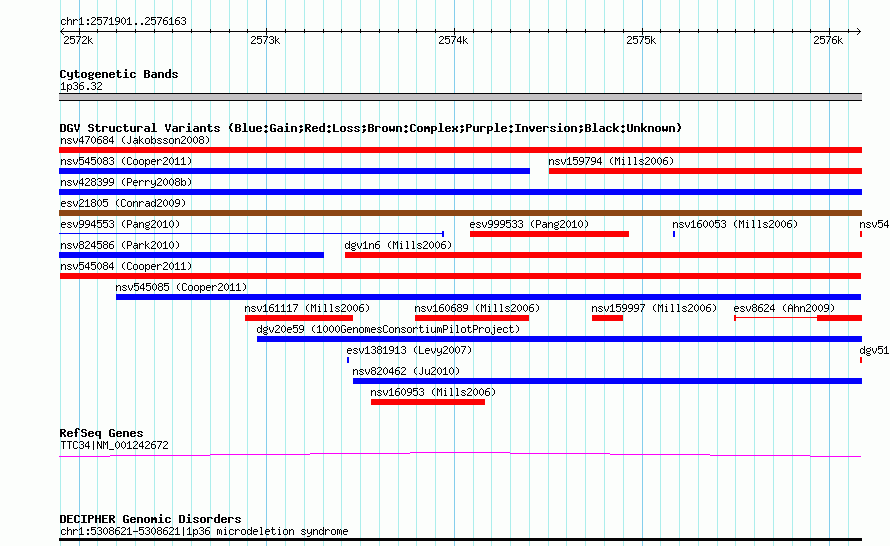The height and width of the screenshot is (546, 890).
Task: Click the nsv820462 (Ju2010) label
Action: click(406, 371)
